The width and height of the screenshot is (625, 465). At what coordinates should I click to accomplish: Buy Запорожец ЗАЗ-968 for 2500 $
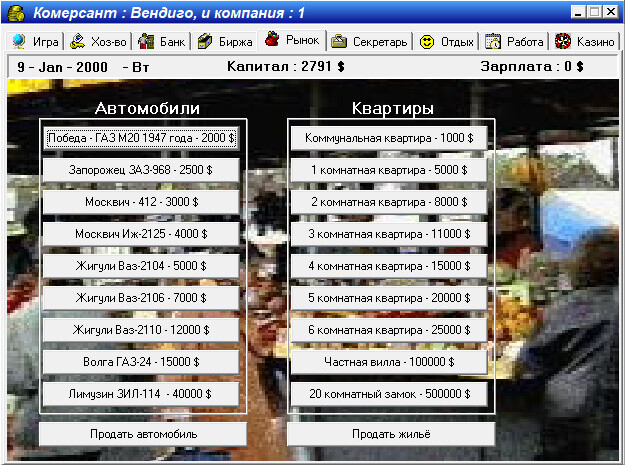141,170
